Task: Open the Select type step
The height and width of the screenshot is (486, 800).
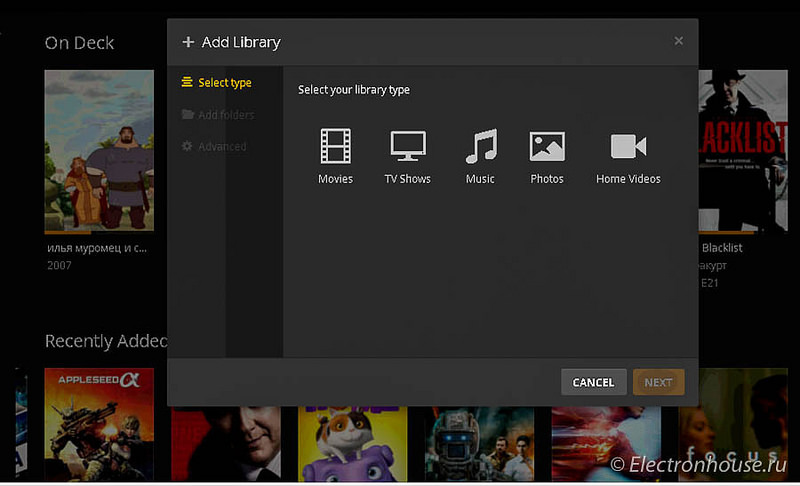Action: point(217,82)
